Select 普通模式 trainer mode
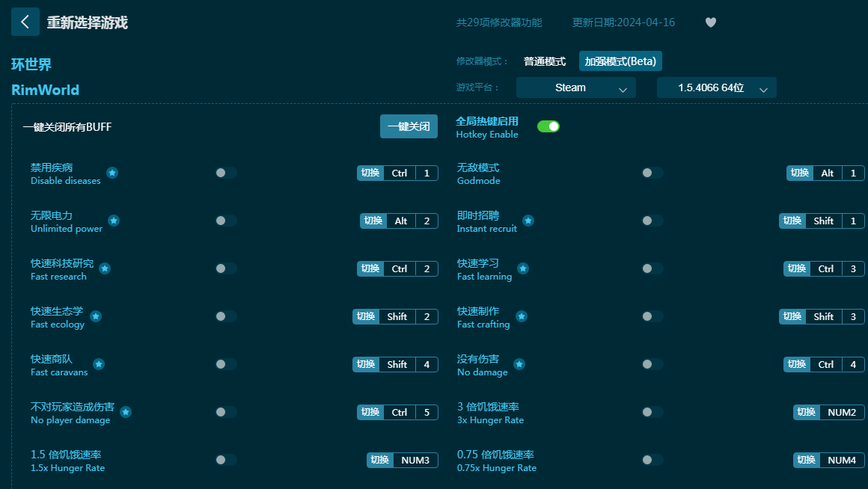Viewport: 868px width, 489px height. click(545, 61)
